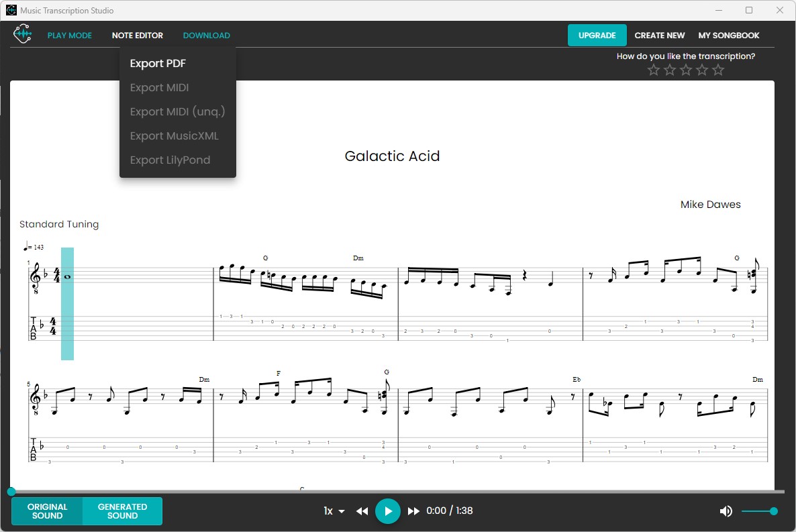Viewport: 796px width, 532px height.
Task: Open the playback speed 1x dropdown
Action: 333,511
